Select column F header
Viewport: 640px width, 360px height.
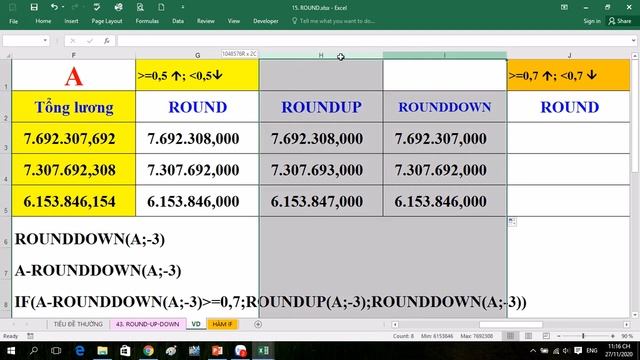pyautogui.click(x=73, y=55)
